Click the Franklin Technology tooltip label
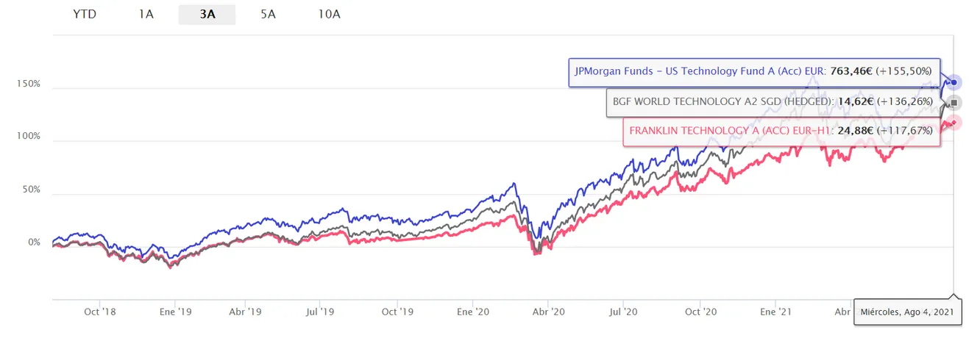980x338 pixels. (x=781, y=131)
